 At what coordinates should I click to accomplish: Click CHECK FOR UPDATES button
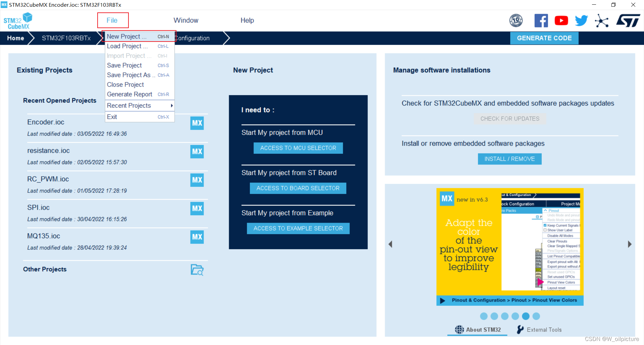(510, 119)
